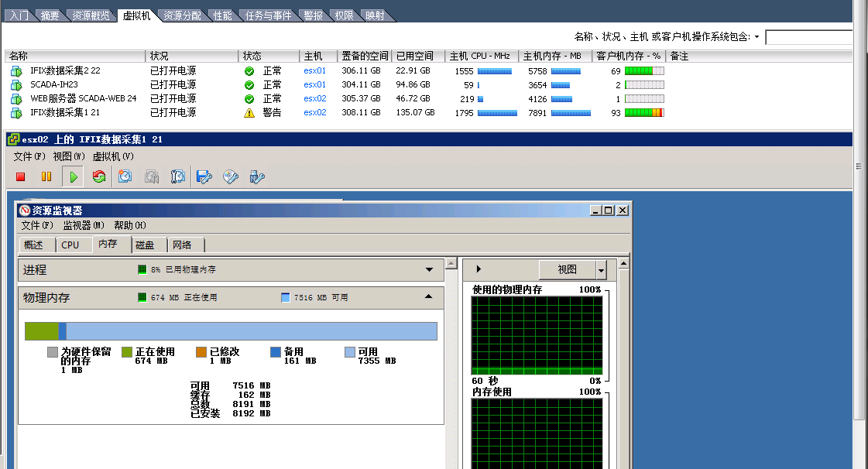Click the USB device connection icon

tap(257, 177)
